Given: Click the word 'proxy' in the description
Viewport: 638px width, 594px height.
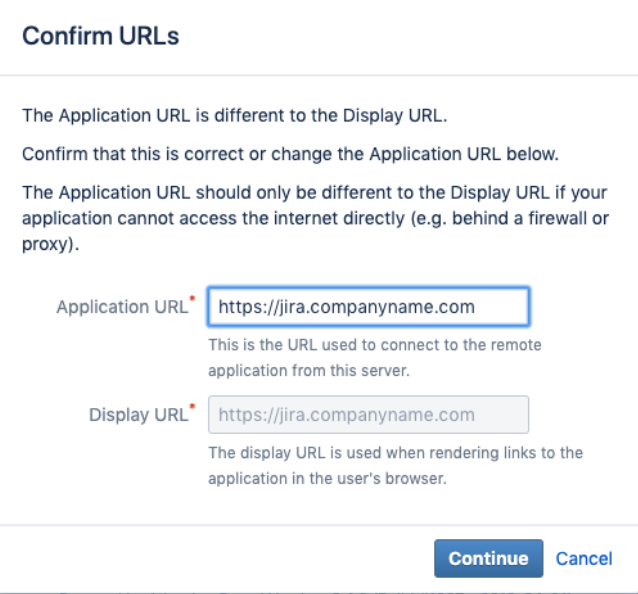Looking at the screenshot, I should (45, 245).
